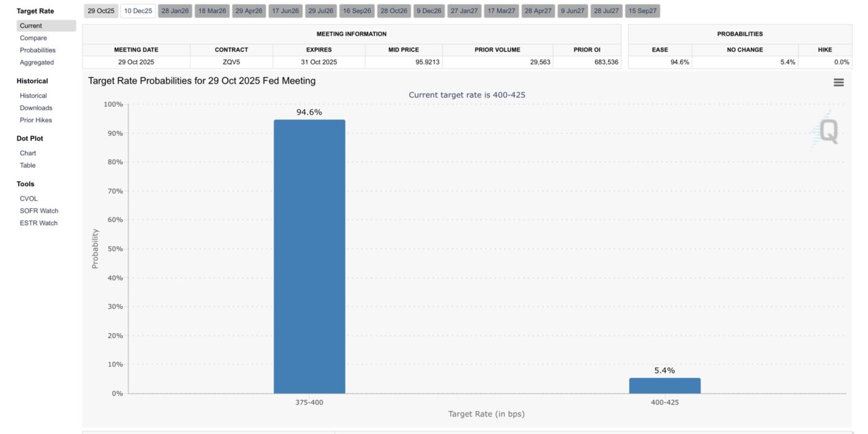Click the 375-400 blue probability bar
868x434 pixels.
309,257
